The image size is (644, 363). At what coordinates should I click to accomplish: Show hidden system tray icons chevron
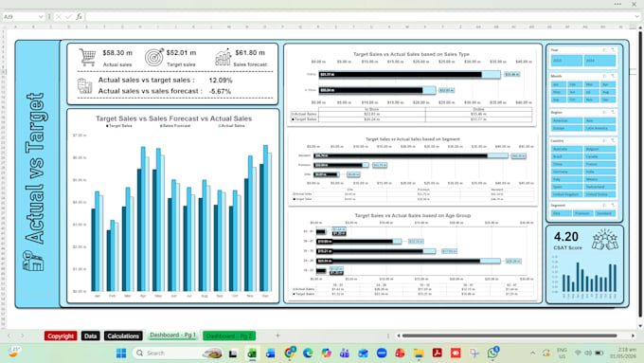[x=532, y=354]
